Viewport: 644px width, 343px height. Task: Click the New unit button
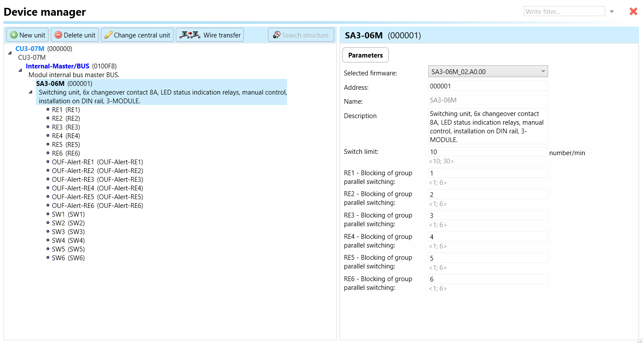[27, 35]
